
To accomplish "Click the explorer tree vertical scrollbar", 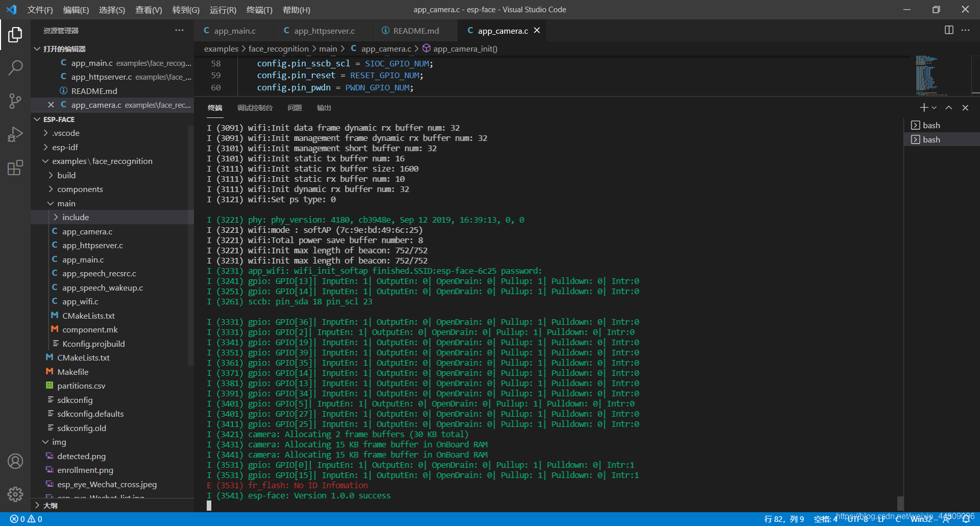I will tap(191, 245).
